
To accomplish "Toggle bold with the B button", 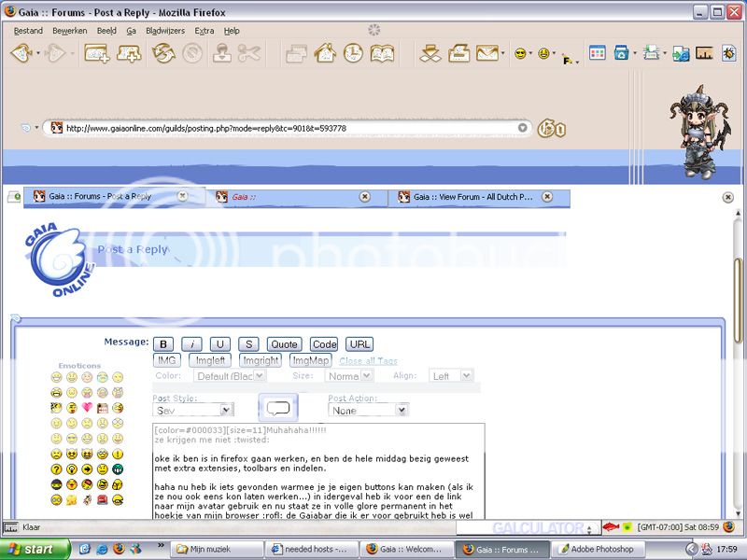I will (163, 343).
